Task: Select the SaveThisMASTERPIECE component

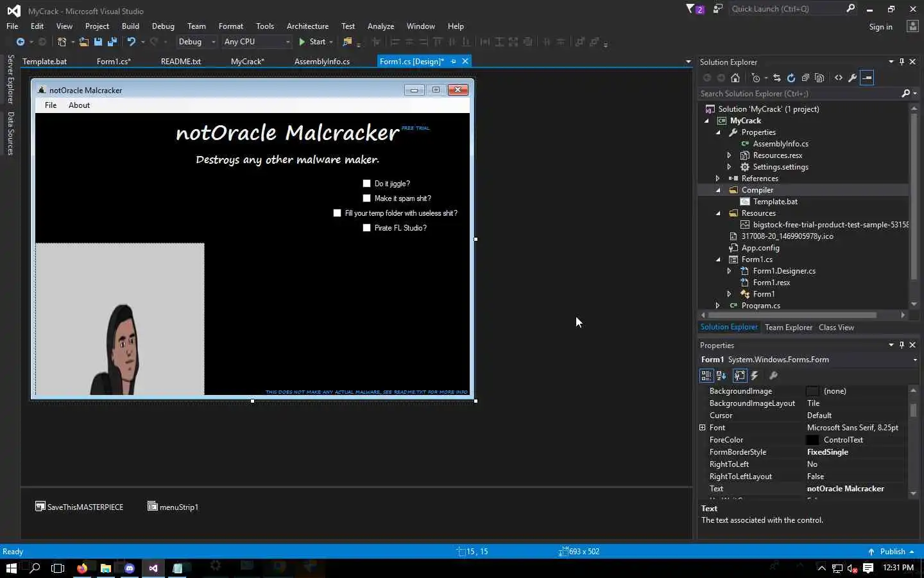Action: 80,507
